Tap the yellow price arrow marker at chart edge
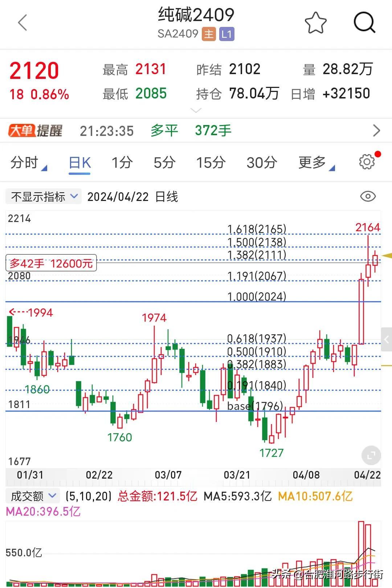This screenshot has width=392, height=588. (387, 256)
